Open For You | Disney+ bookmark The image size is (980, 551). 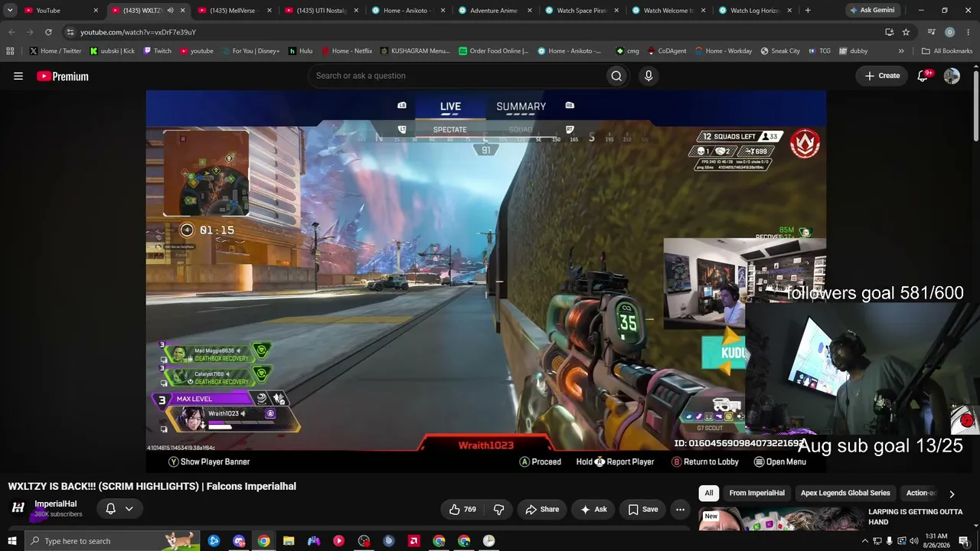(250, 51)
